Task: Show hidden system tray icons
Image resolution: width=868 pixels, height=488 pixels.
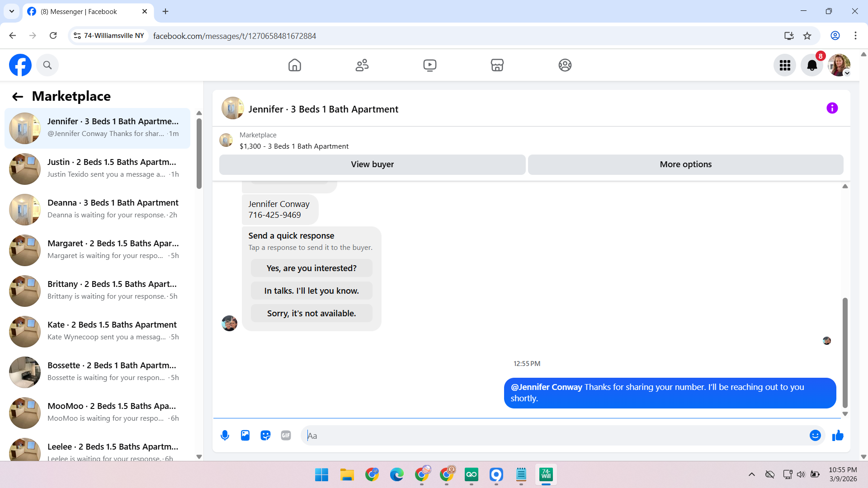Action: pos(751,474)
